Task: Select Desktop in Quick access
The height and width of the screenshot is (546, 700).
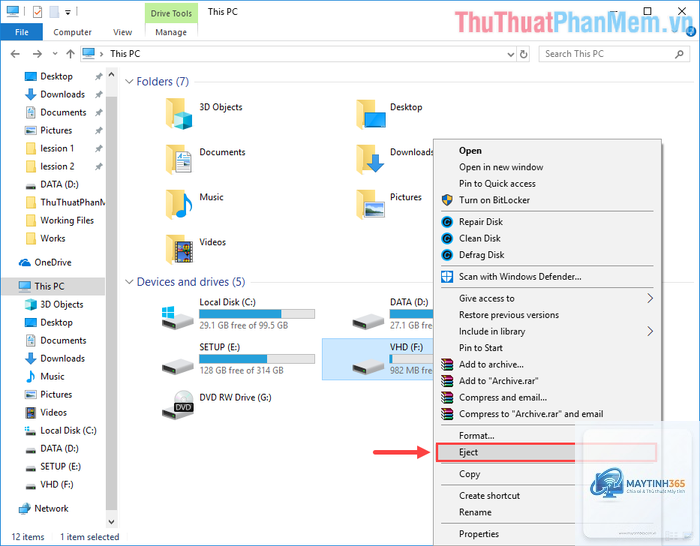Action: point(56,76)
